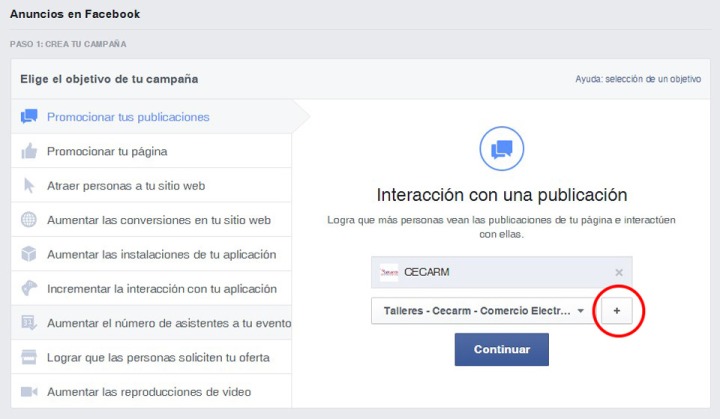Open the Talleres - Cecarm publication dropdown
Viewport: 720px width, 419px height.
[x=481, y=311]
